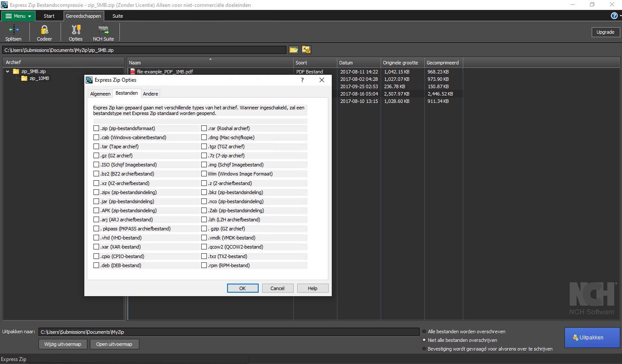
Task: Click the Uitpakken button
Action: pyautogui.click(x=592, y=338)
